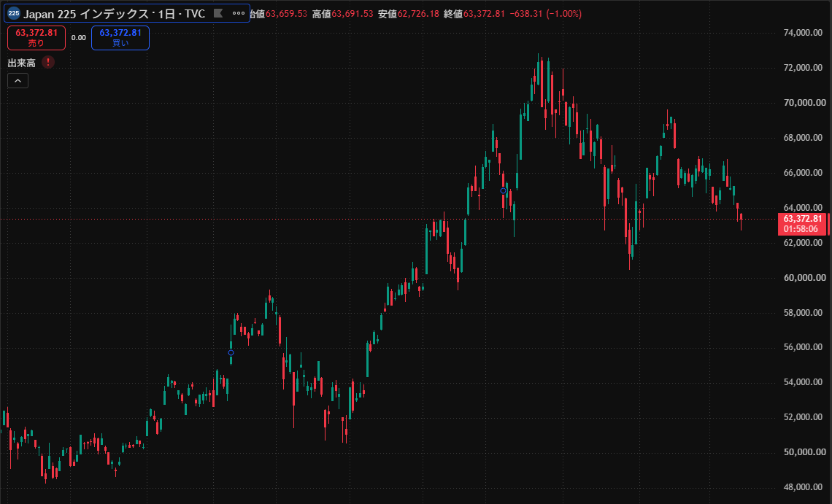This screenshot has width=832, height=504.
Task: Click the 225 symbol logo icon
Action: 14,13
